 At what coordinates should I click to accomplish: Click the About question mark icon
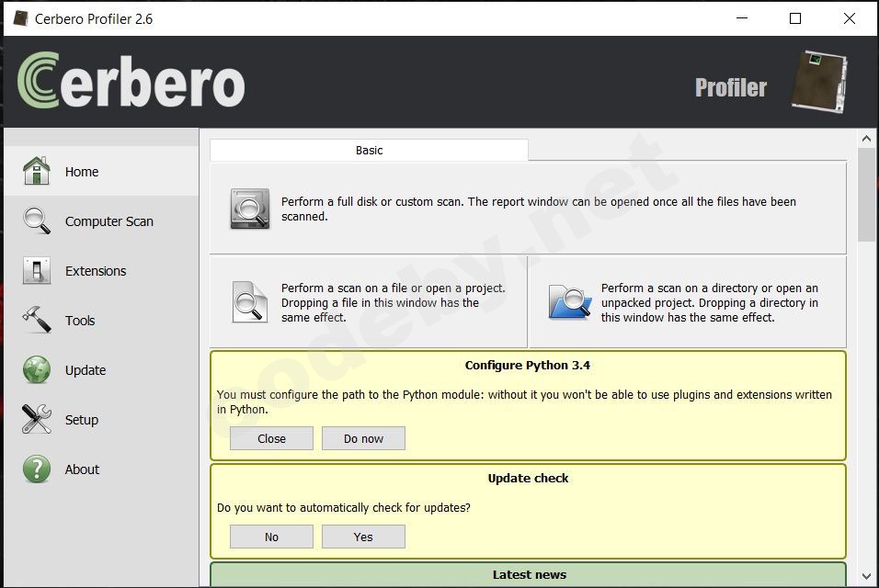[37, 469]
